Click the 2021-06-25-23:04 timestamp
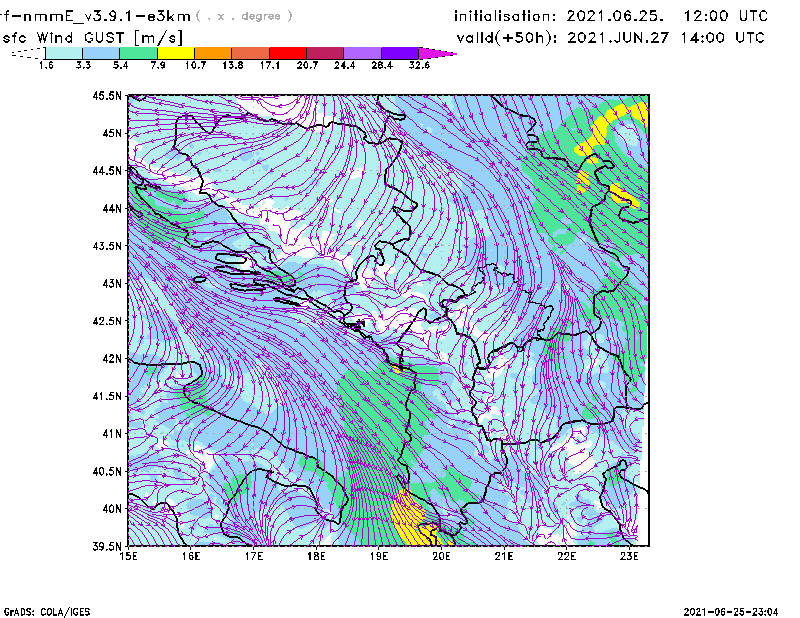Screen dimensions: 800x618 [737, 610]
